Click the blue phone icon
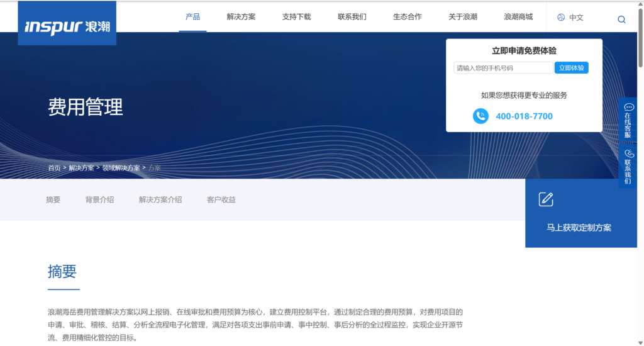 tap(480, 116)
